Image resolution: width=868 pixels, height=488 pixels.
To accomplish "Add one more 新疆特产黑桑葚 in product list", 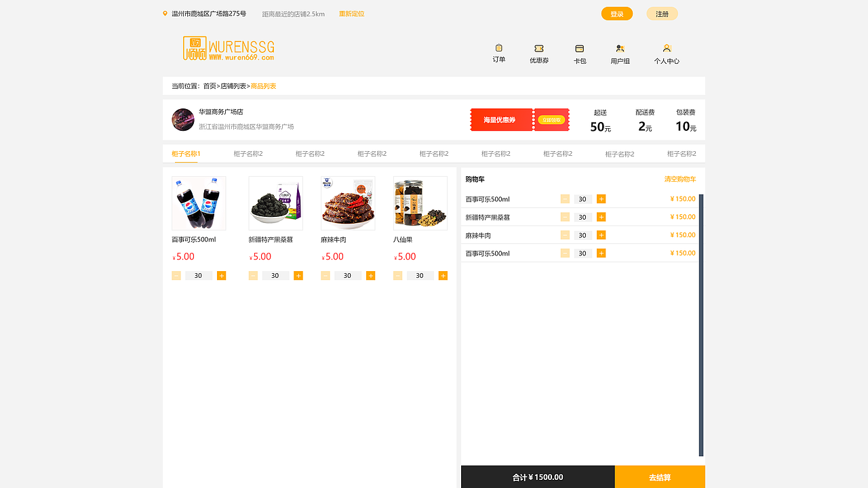I will (298, 275).
